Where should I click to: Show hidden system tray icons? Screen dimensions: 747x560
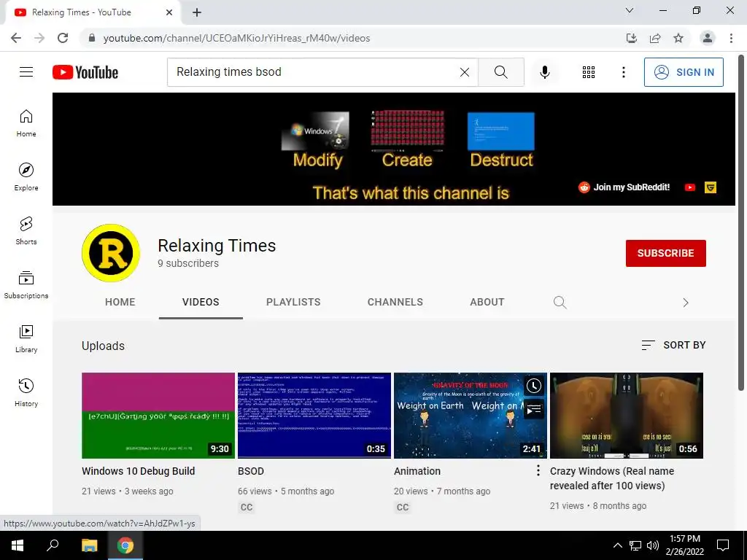point(617,545)
